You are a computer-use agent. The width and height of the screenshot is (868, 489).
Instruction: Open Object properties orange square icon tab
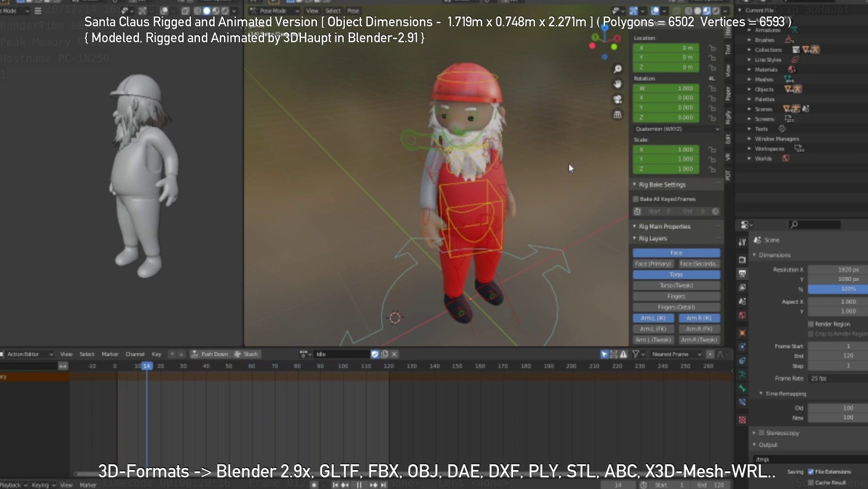(x=742, y=333)
